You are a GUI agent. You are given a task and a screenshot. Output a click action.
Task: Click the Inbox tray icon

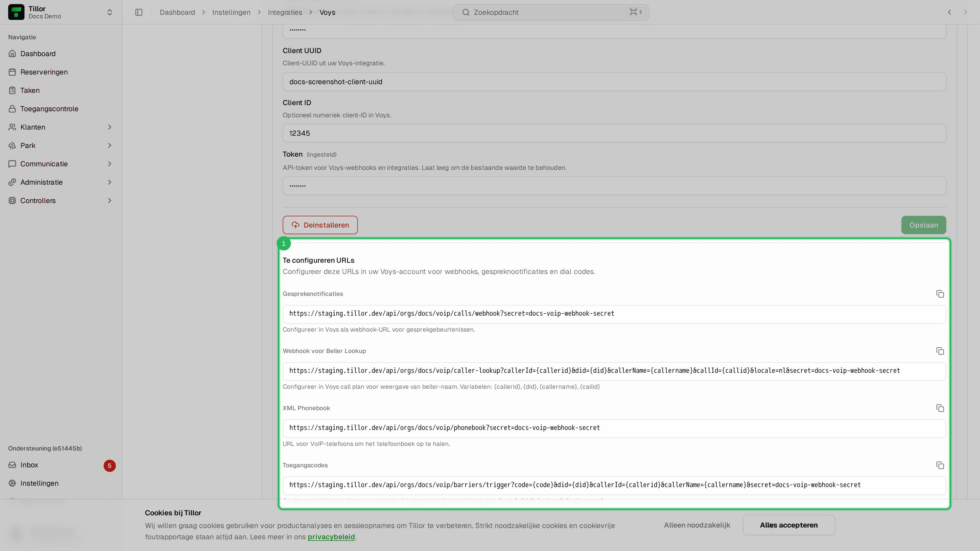(x=12, y=465)
